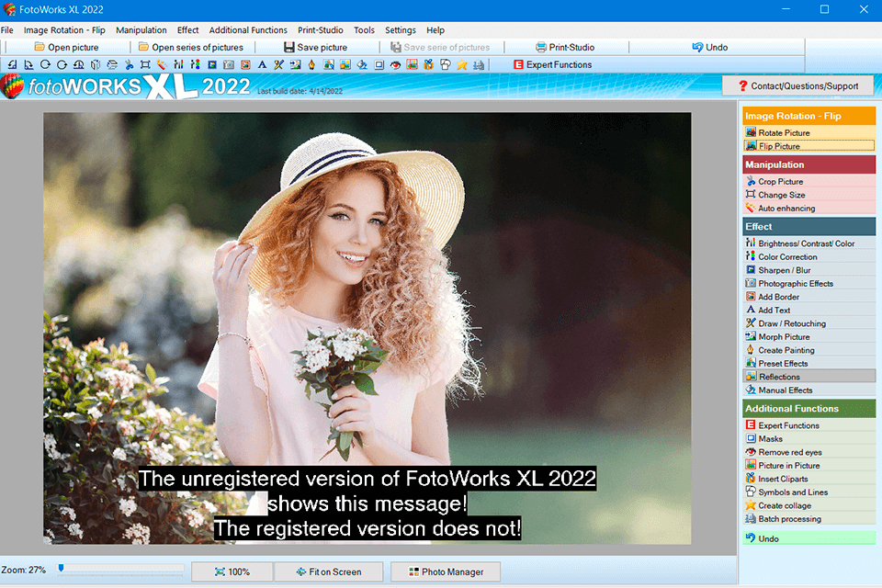Click the Effect section header in side panel

click(808, 227)
